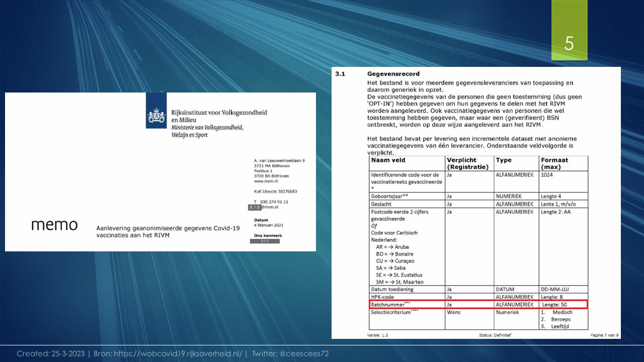Click the 'DD-MM-JJJJ' format cell

pyautogui.click(x=563, y=290)
